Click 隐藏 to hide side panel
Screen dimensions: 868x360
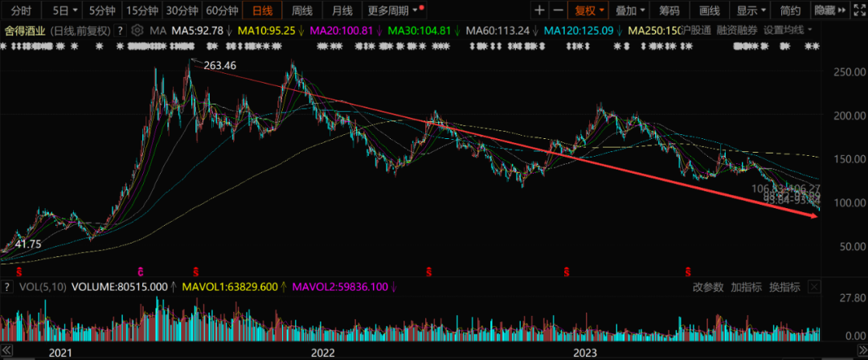[830, 10]
